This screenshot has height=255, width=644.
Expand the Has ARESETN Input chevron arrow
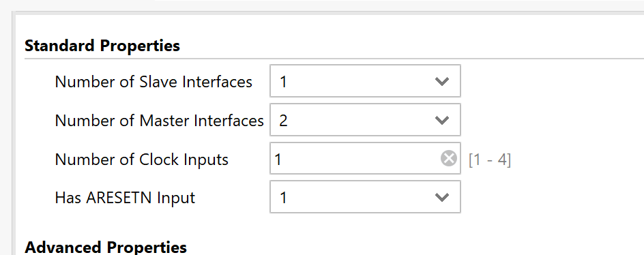[x=441, y=198]
